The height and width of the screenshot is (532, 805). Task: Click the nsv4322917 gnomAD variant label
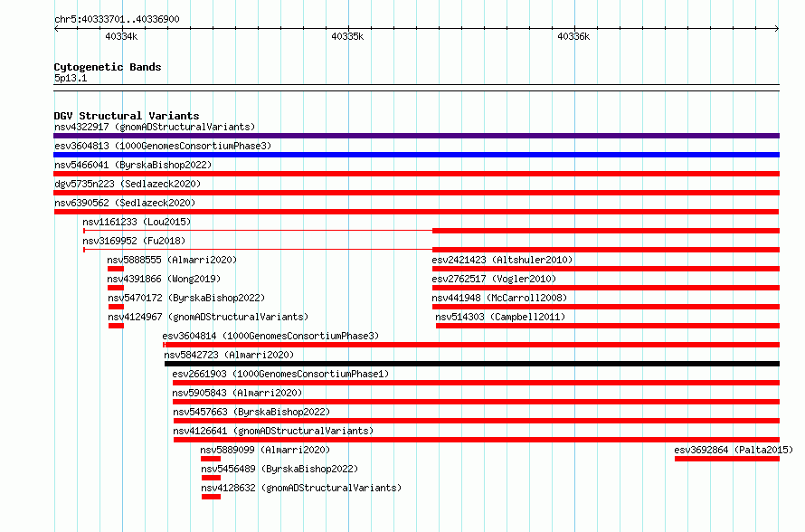click(155, 127)
